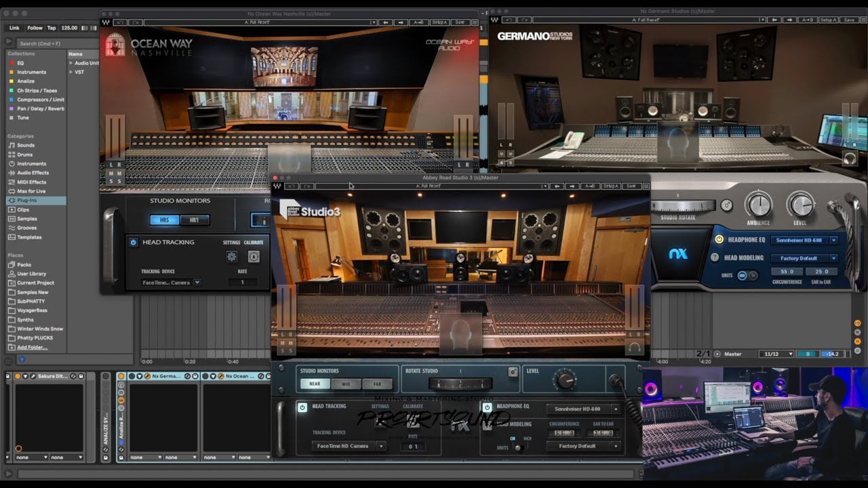Image resolution: width=868 pixels, height=488 pixels.
Task: Go to previous preset in Abbey Road toolbar
Action: pyautogui.click(x=557, y=186)
